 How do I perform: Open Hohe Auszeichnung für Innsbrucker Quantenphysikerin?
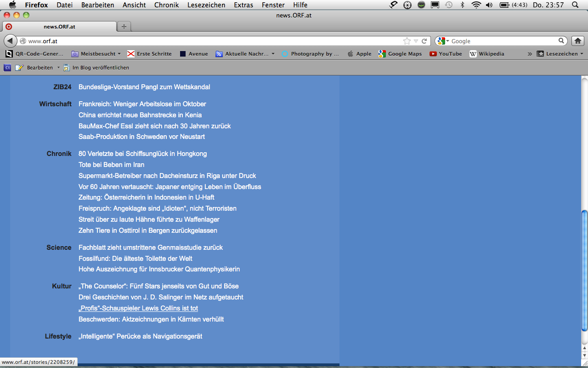tap(159, 269)
